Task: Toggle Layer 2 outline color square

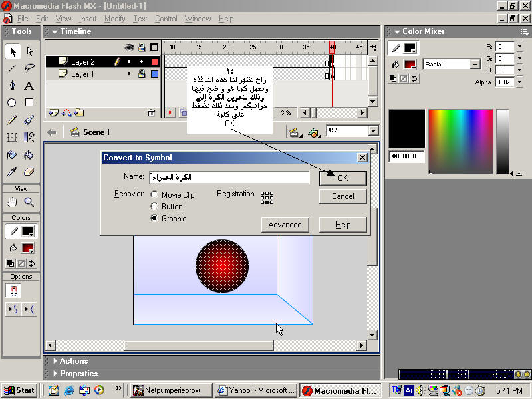Action: tap(155, 61)
